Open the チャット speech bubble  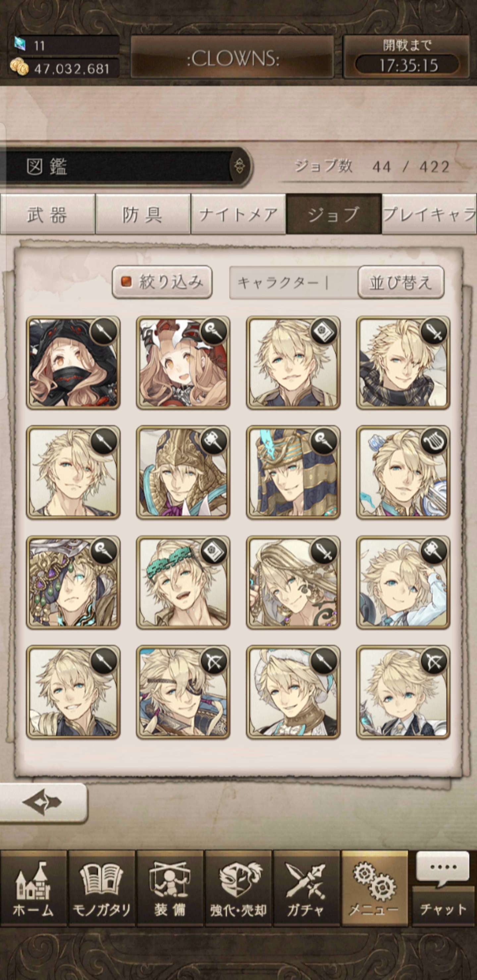pos(443,888)
